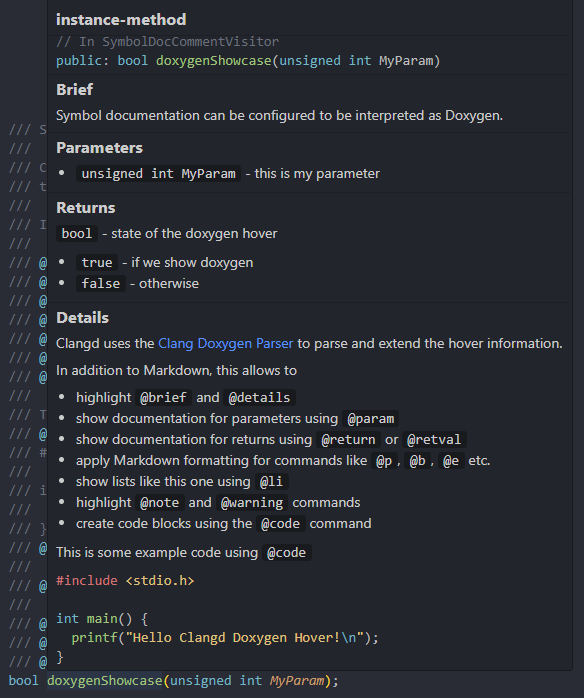The height and width of the screenshot is (698, 584).
Task: Click @code in the list item
Action: [x=280, y=524]
